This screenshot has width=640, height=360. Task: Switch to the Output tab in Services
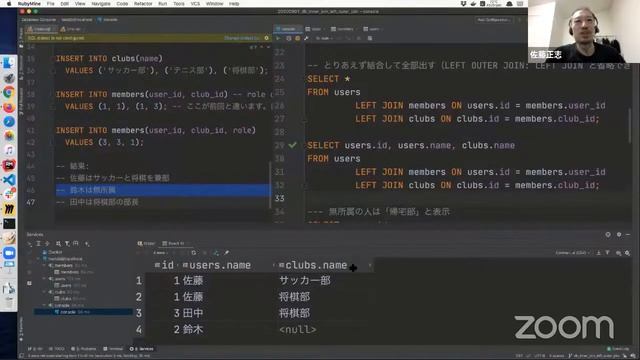[x=147, y=243]
